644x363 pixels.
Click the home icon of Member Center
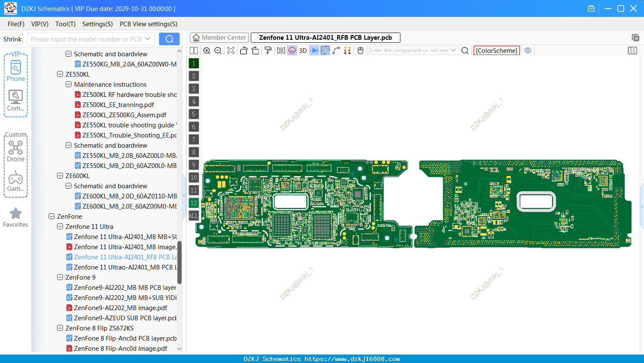click(196, 38)
